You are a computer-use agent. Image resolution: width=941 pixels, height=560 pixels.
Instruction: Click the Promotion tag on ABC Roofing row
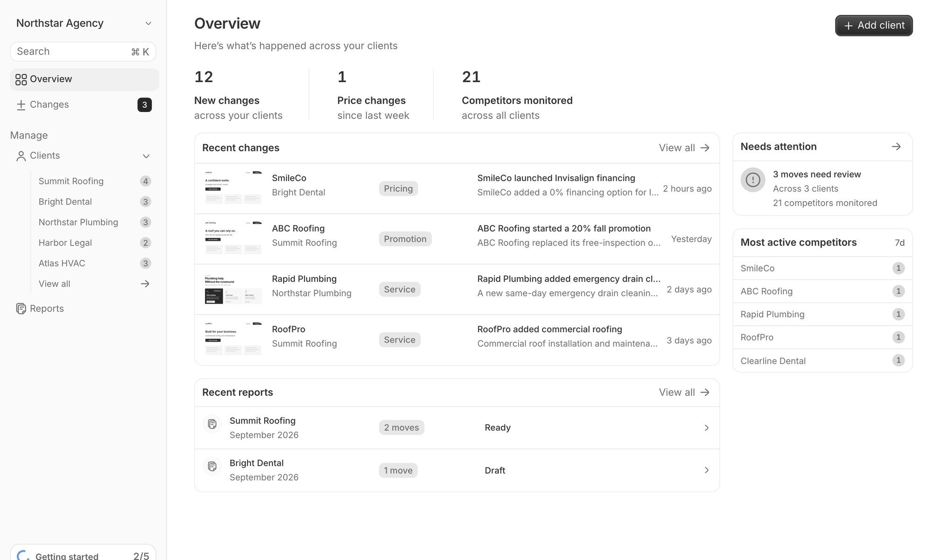(x=405, y=239)
